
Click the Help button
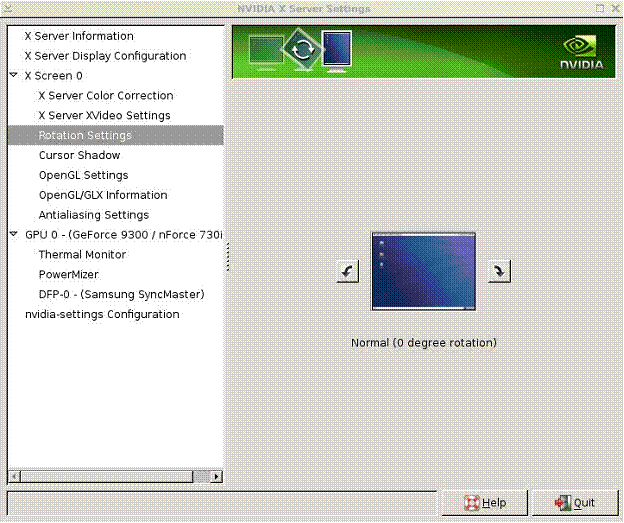(485, 503)
